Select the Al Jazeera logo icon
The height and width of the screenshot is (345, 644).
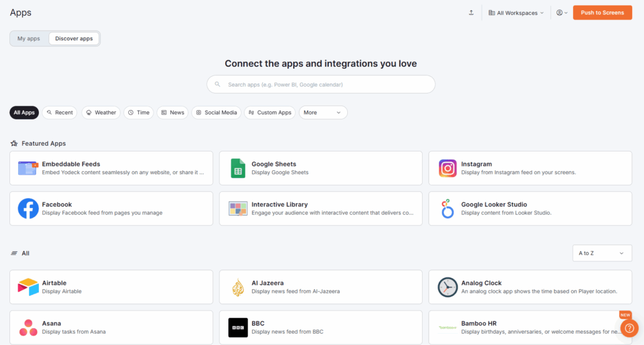pyautogui.click(x=238, y=287)
